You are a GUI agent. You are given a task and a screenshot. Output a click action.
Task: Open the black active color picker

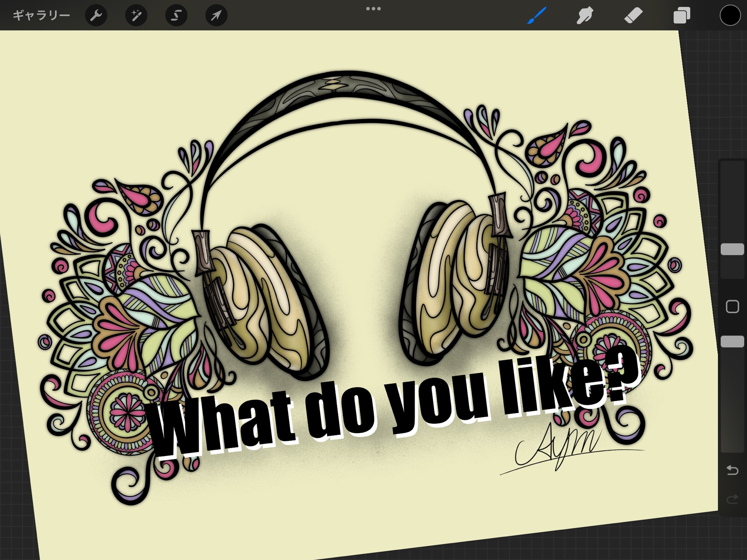[x=730, y=16]
